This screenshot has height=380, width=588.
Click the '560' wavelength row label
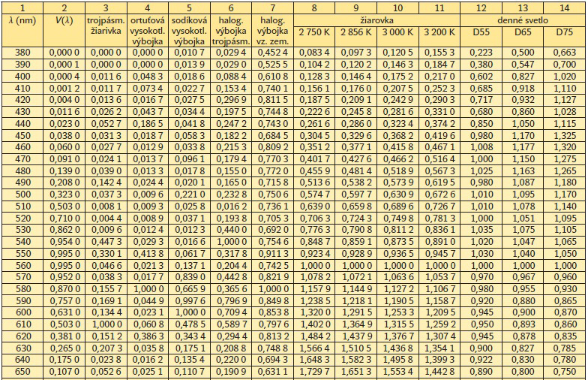tap(22, 265)
